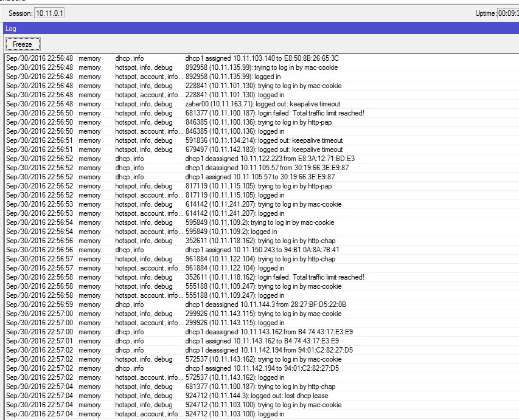Select row '555188 (10.11.109.247): logged in'
The image size is (519, 420).
coord(262,295)
